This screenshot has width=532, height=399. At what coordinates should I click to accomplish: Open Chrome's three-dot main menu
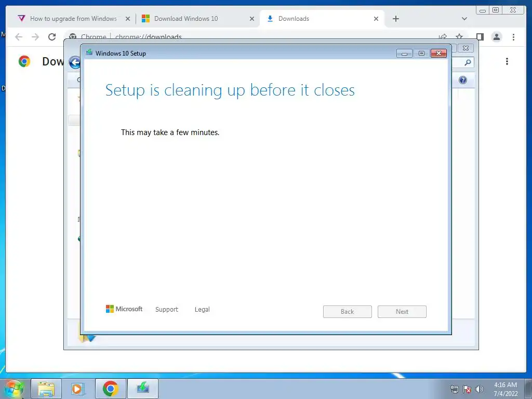coord(513,37)
